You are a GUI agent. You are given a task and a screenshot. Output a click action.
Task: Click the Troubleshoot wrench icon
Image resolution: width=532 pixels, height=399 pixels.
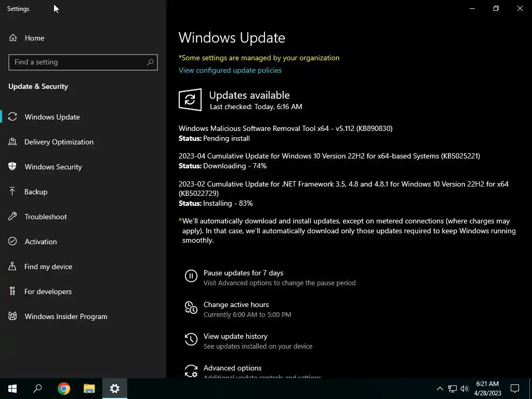pyautogui.click(x=12, y=217)
